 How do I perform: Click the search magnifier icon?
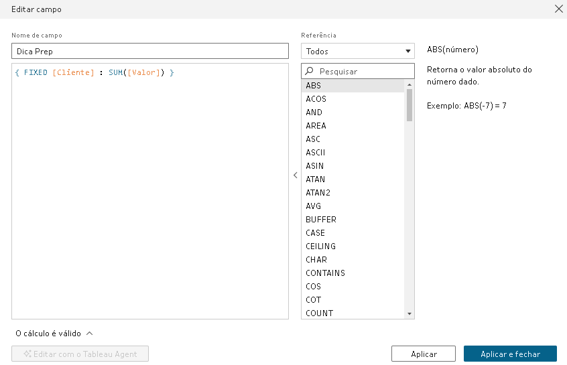click(309, 71)
